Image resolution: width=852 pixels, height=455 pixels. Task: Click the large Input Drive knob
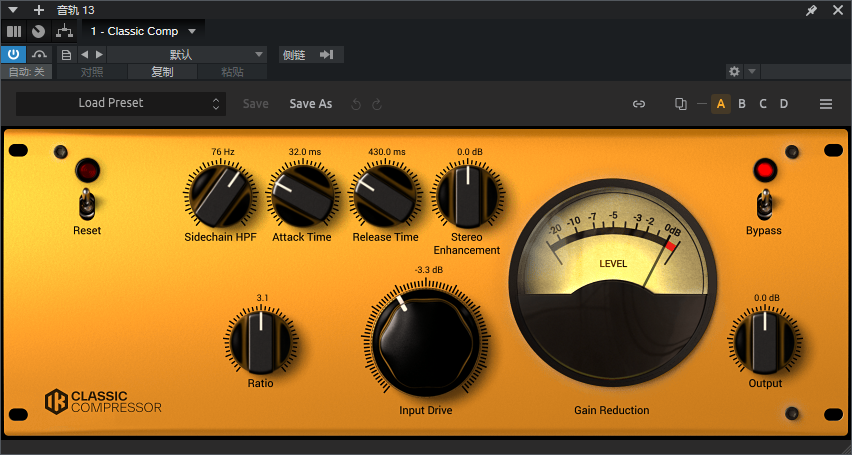(426, 342)
